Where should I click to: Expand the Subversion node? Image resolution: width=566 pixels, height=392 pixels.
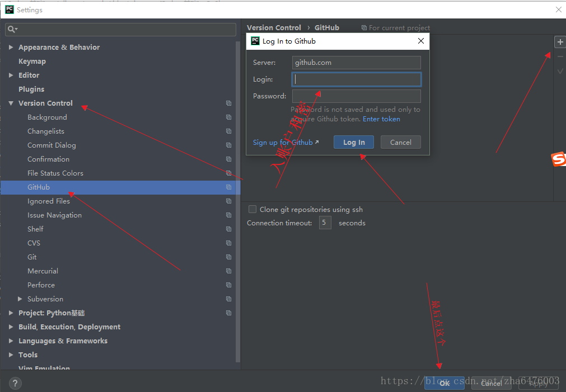point(20,299)
